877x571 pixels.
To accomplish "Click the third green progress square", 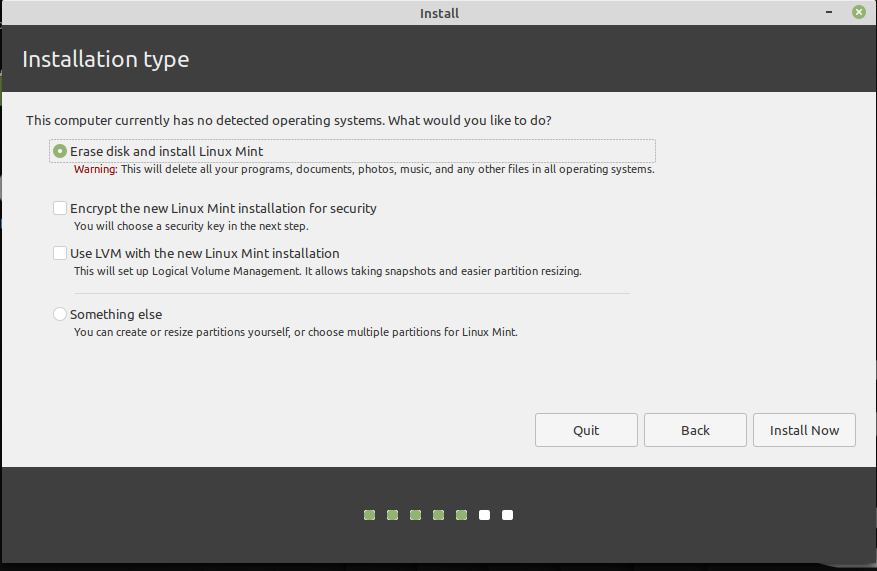I will coord(416,515).
